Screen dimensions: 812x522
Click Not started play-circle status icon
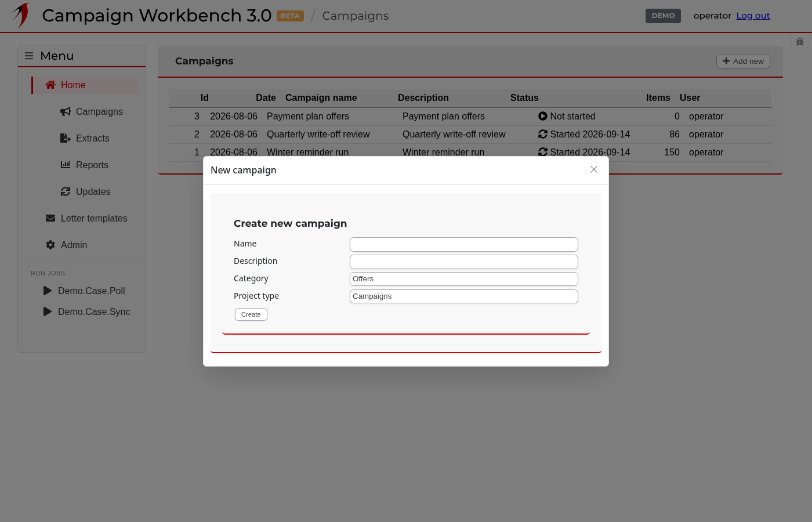(x=543, y=116)
